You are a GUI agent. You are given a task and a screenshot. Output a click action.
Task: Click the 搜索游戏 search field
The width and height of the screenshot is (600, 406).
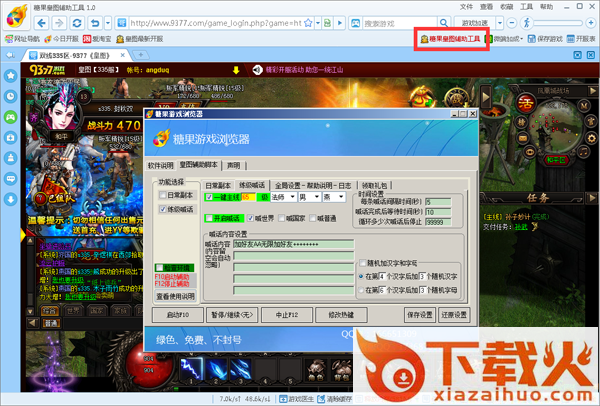click(399, 23)
